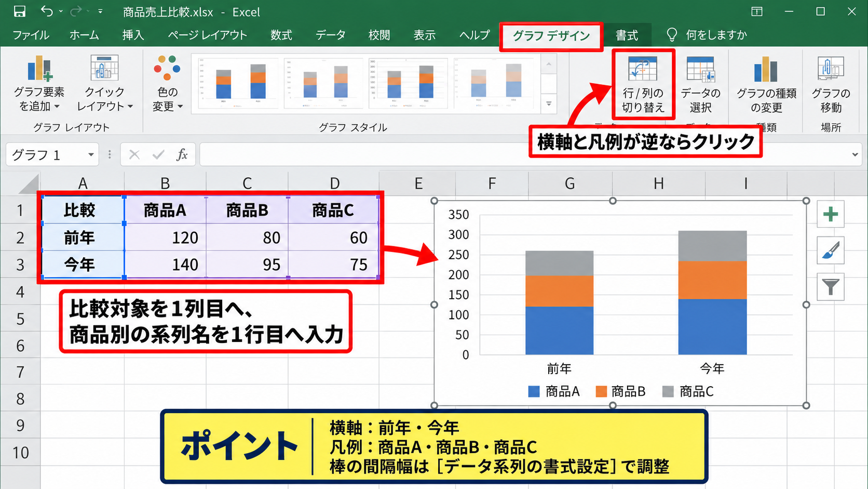Click the chart elements plus button
The image size is (868, 489).
(831, 214)
